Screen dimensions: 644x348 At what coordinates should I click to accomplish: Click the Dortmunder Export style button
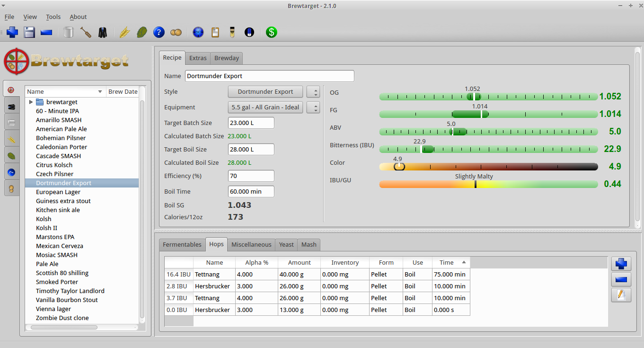click(265, 92)
